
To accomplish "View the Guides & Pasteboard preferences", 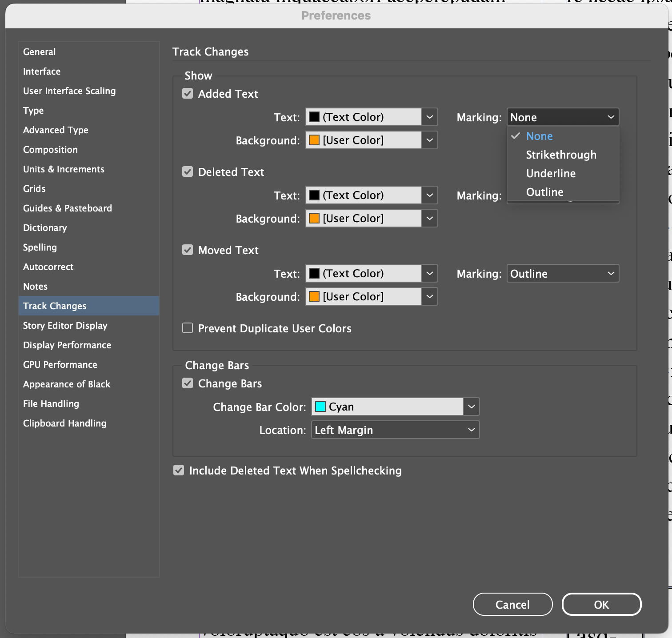I will [67, 208].
